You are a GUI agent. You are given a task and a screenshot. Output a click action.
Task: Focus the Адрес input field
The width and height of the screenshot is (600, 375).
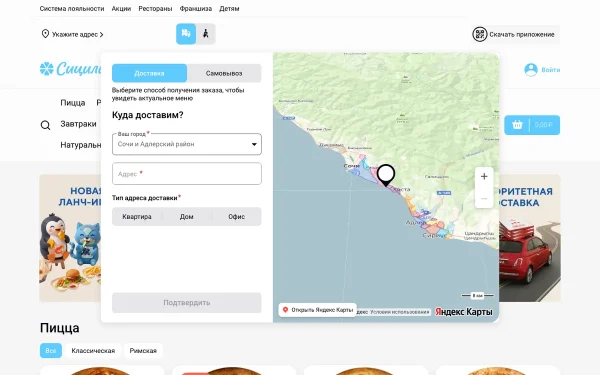point(187,174)
